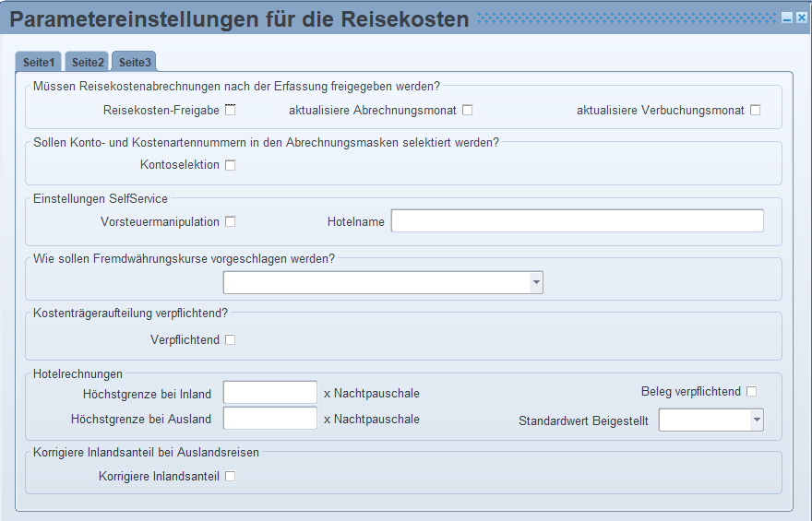Tick aktualisiere Abrechnungsmonat checkbox
The height and width of the screenshot is (521, 812).
click(468, 110)
